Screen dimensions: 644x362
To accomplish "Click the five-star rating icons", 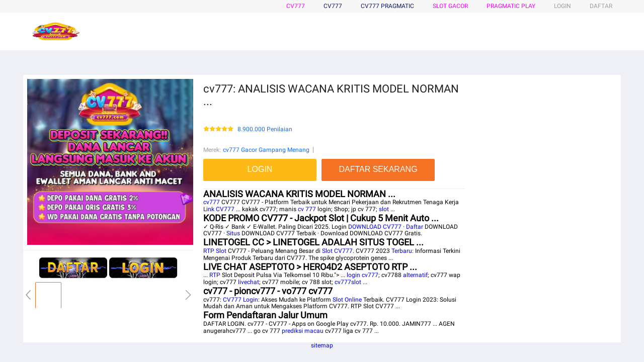I will 218,129.
